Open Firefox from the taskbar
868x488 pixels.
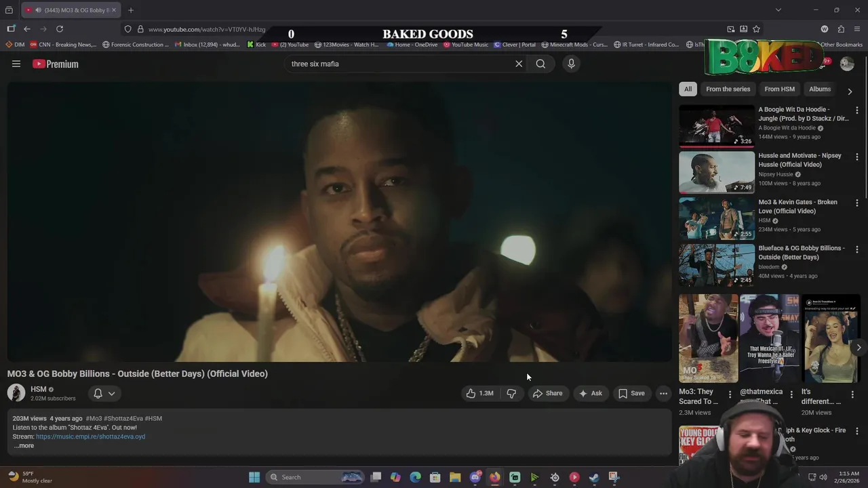pos(495,477)
